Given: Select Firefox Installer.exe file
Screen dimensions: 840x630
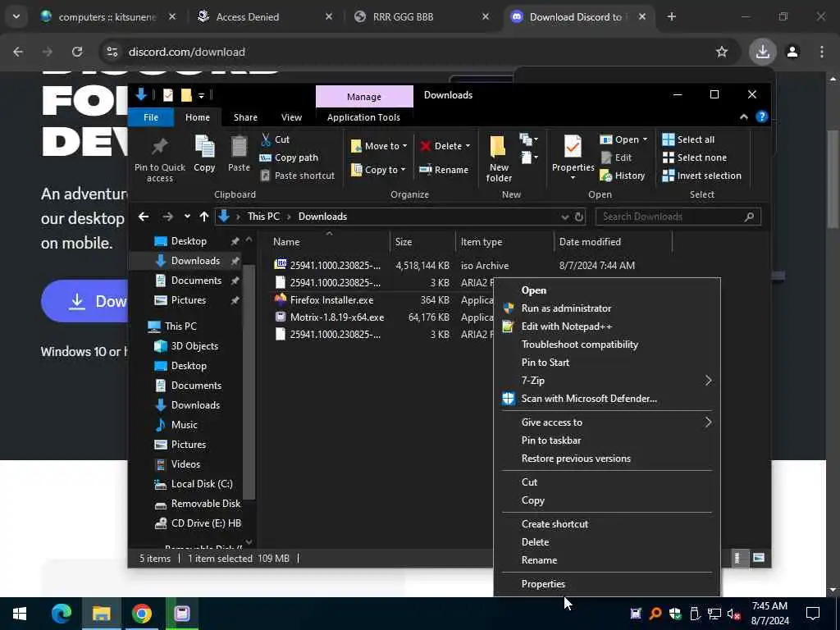Looking at the screenshot, I should (x=331, y=300).
